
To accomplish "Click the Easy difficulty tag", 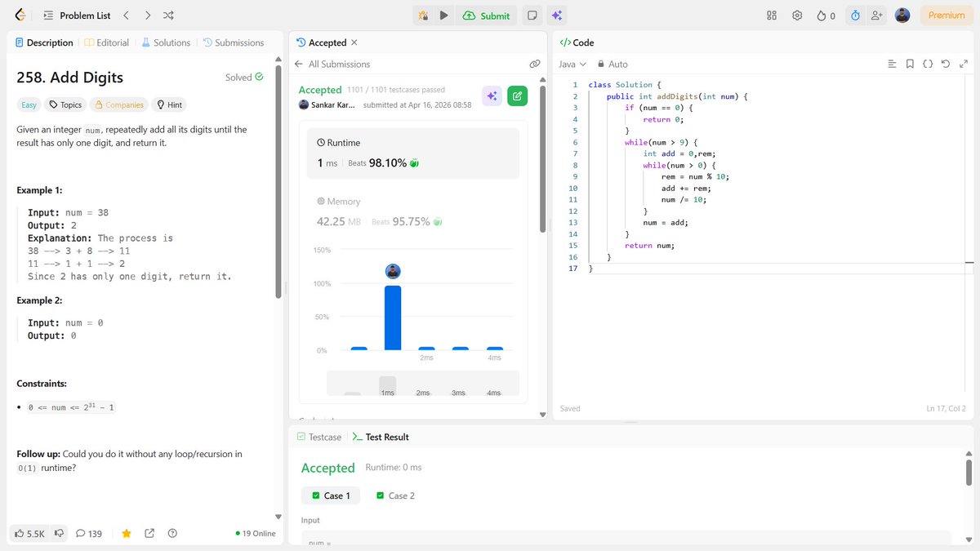I will pos(29,104).
